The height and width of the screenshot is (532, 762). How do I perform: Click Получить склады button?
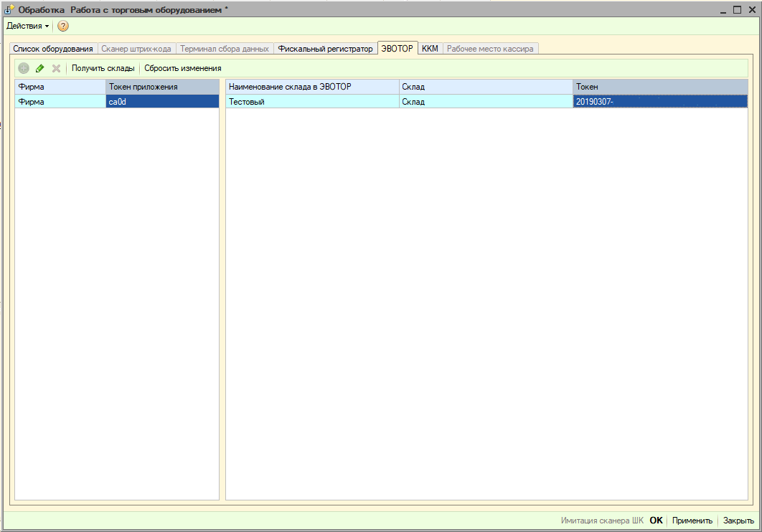(x=103, y=68)
